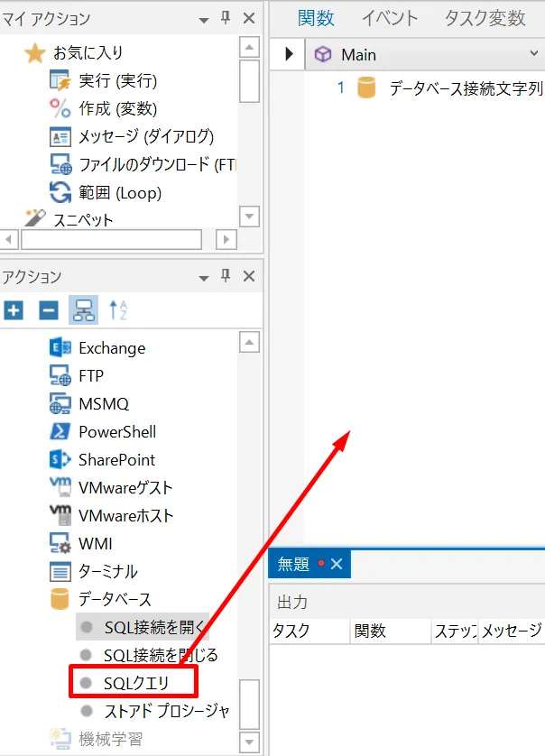The height and width of the screenshot is (756, 545).
Task: Toggle the category tree view icon
Action: point(84,311)
